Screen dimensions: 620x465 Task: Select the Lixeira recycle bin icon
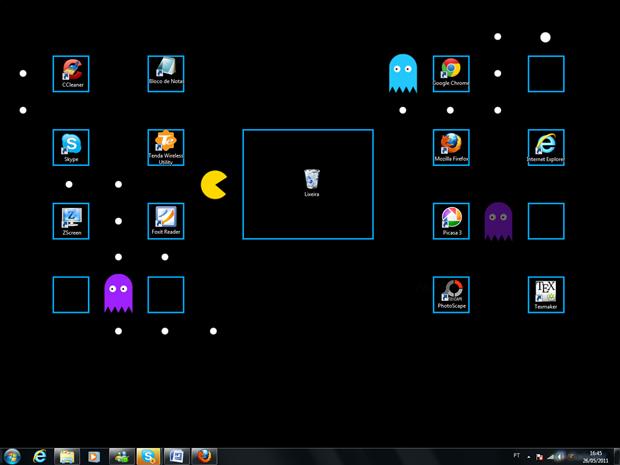(312, 183)
